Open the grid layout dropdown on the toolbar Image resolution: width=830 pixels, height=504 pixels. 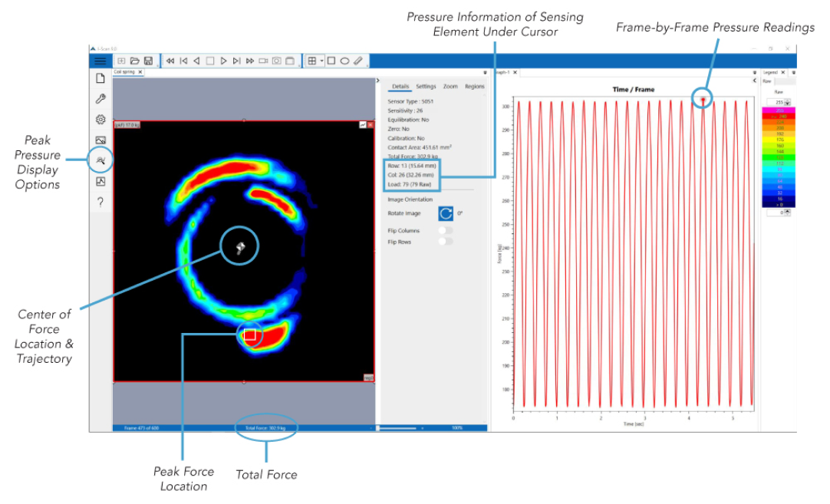(321, 61)
